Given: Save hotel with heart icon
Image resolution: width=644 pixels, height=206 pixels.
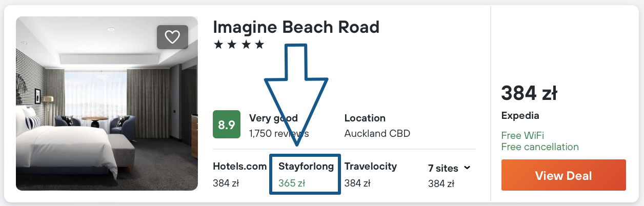Looking at the screenshot, I should click(x=172, y=37).
